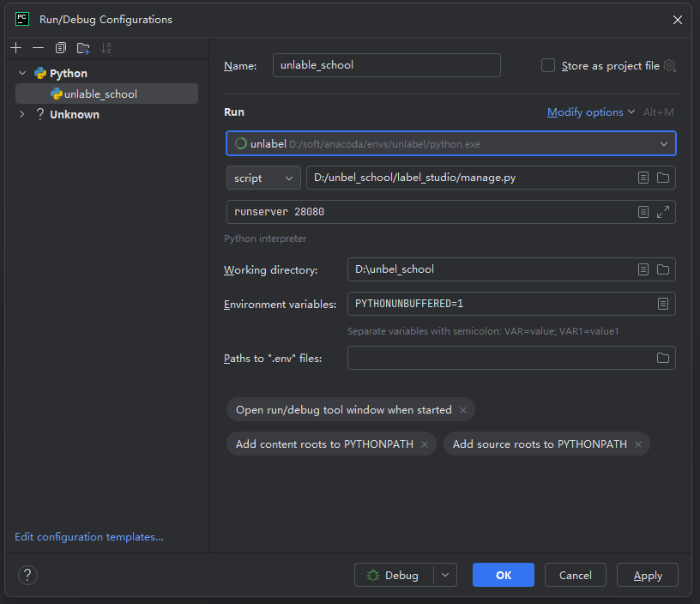700x604 pixels.
Task: Click the Apply button
Action: pos(648,575)
